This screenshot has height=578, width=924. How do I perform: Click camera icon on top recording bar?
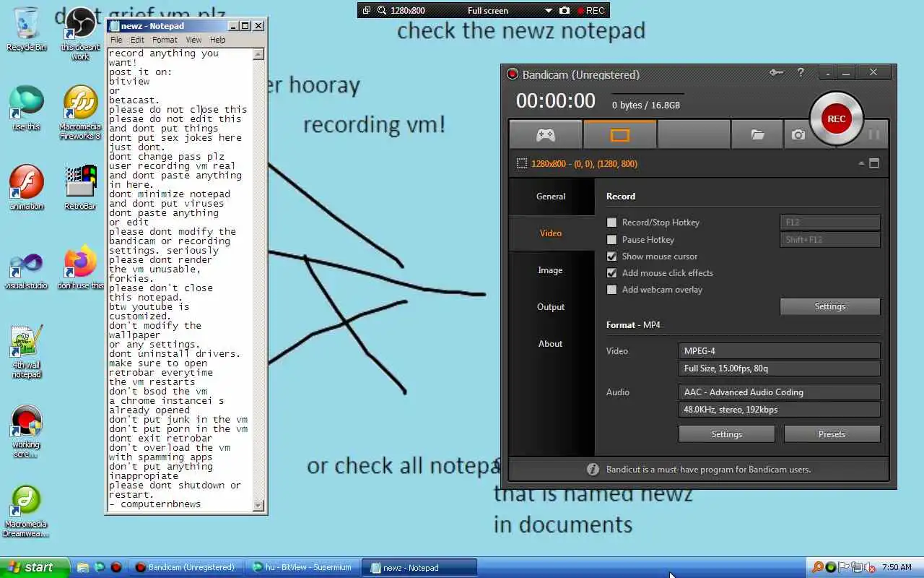565,10
